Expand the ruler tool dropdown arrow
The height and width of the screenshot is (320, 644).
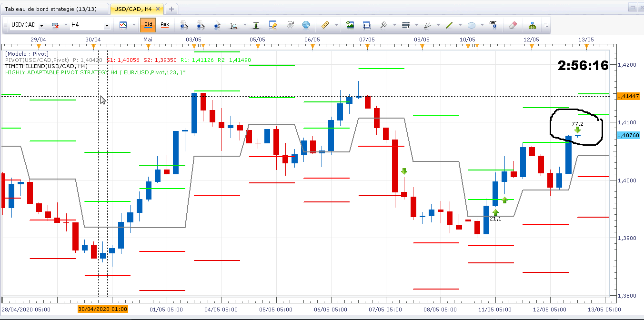336,25
